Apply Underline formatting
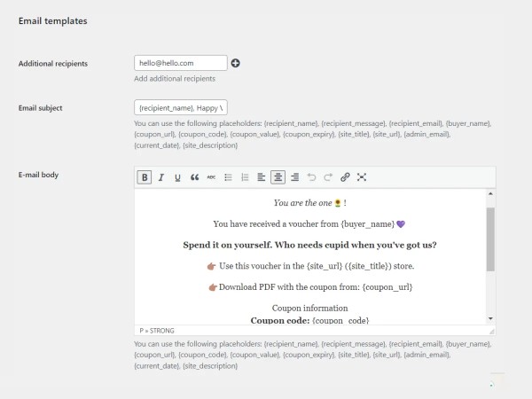 click(x=177, y=177)
